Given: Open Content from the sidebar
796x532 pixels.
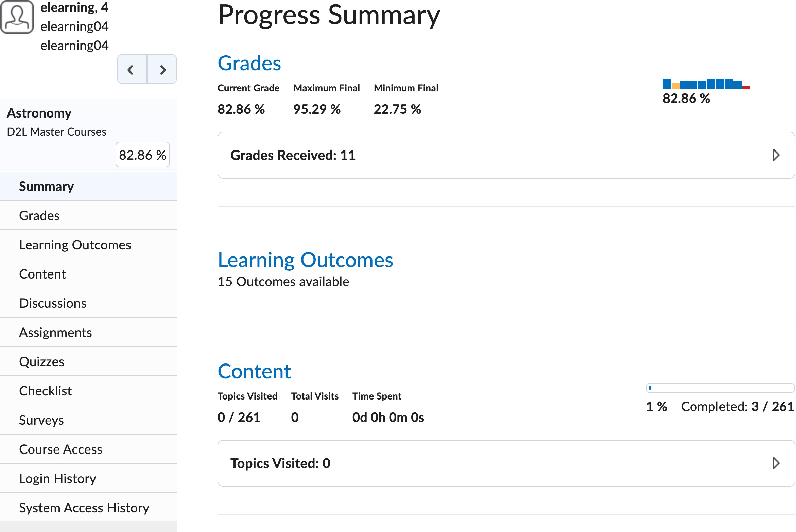Looking at the screenshot, I should 42,274.
